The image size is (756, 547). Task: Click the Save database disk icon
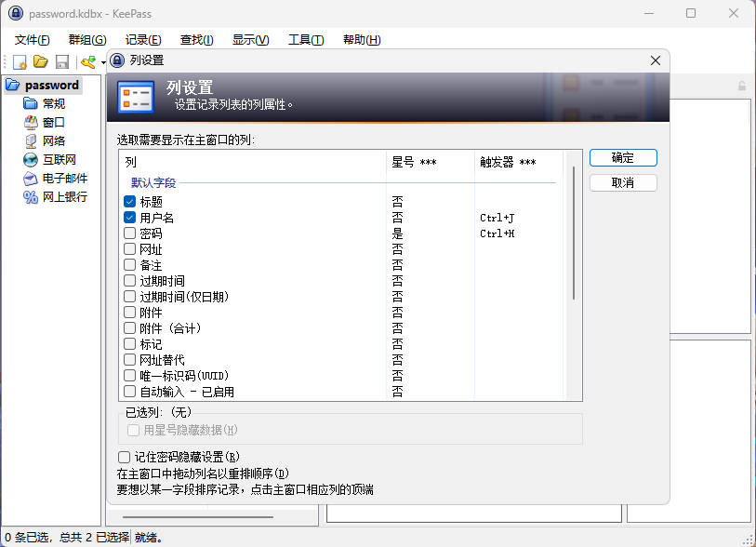(62, 62)
